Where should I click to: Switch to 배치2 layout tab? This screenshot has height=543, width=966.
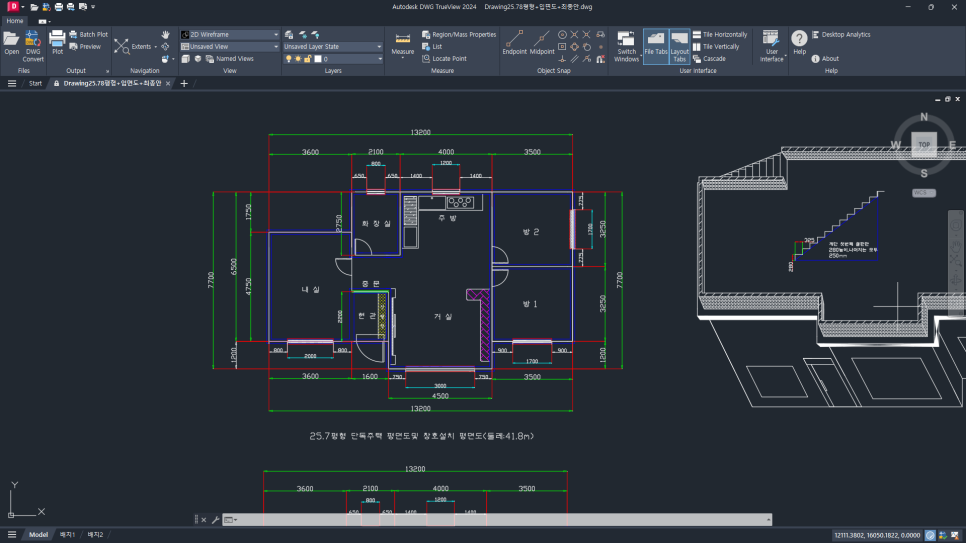(95, 534)
